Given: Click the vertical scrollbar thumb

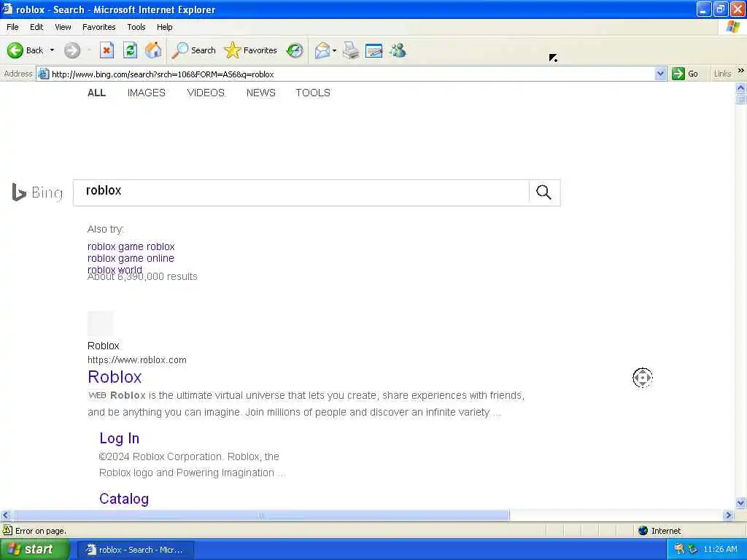Looking at the screenshot, I should point(741,98).
